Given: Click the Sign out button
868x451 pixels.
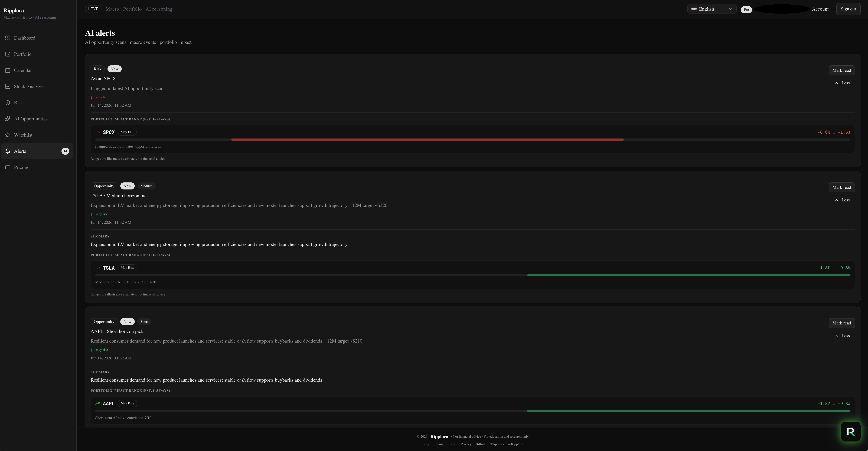Looking at the screenshot, I should click(848, 9).
